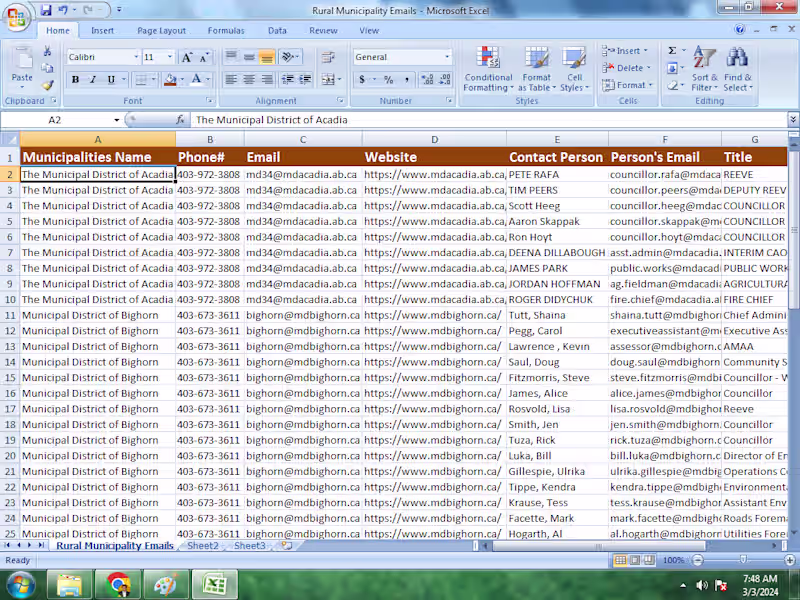800x600 pixels.
Task: Decrease font size with Shrink Font
Action: 204,57
